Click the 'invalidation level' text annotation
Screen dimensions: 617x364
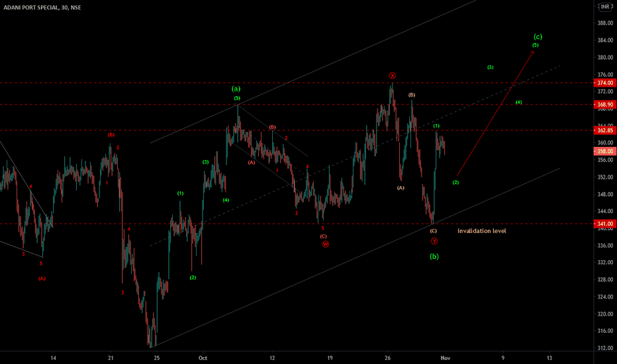482,231
